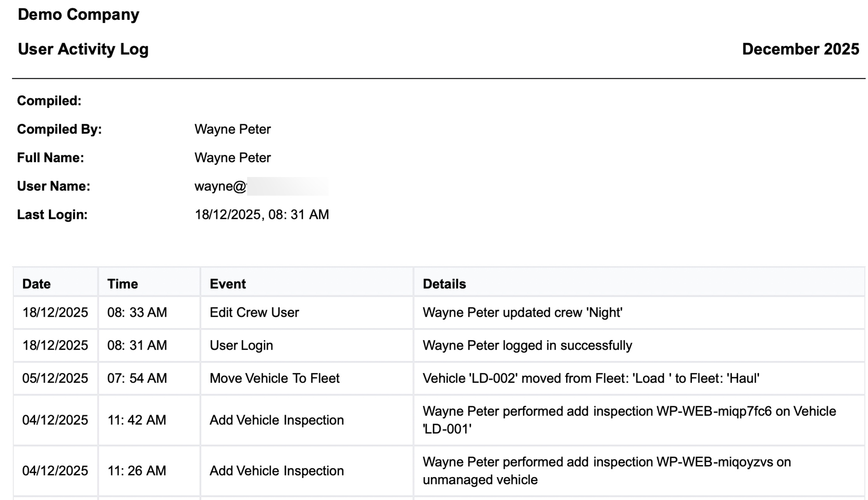
Task: Click the Compiled By value Wayne Peter
Action: tap(232, 129)
